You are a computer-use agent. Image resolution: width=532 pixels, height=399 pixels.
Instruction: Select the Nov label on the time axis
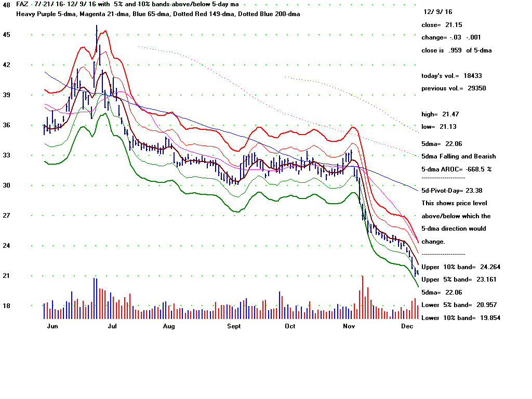[349, 326]
